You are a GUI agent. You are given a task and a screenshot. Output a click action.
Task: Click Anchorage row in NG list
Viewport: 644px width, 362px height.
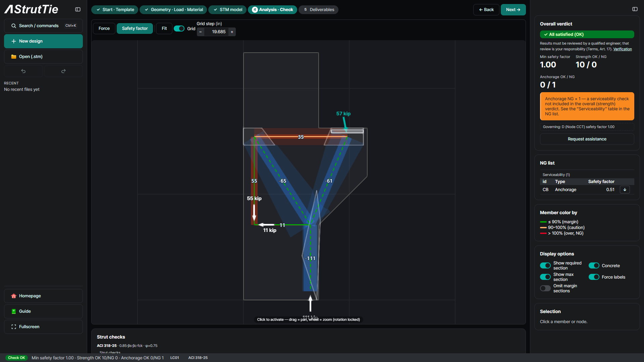(587, 190)
